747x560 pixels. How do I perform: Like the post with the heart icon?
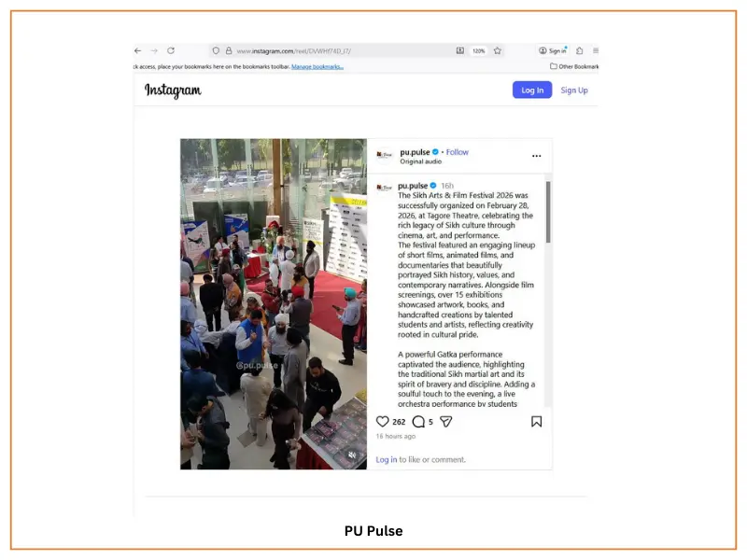coord(382,422)
